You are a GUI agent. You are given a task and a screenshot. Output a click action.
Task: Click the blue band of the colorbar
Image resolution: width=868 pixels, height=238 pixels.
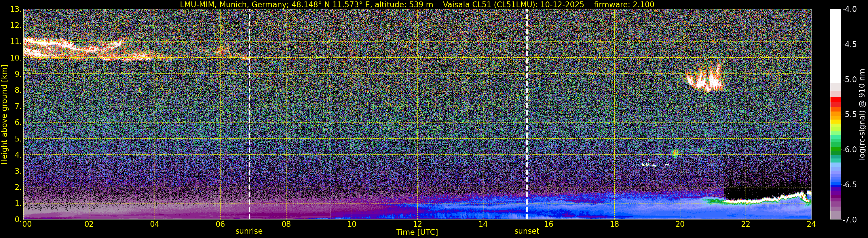coord(835,184)
